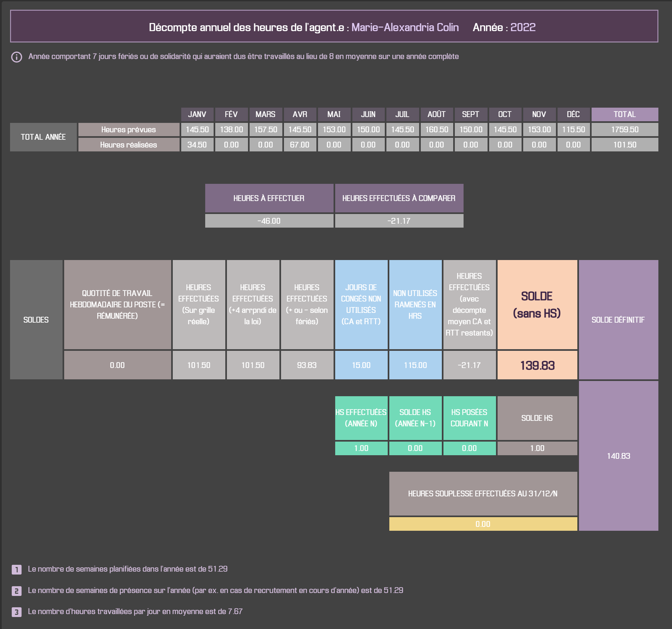The height and width of the screenshot is (629, 672).
Task: Select December planned hours 115.50
Action: (x=574, y=129)
